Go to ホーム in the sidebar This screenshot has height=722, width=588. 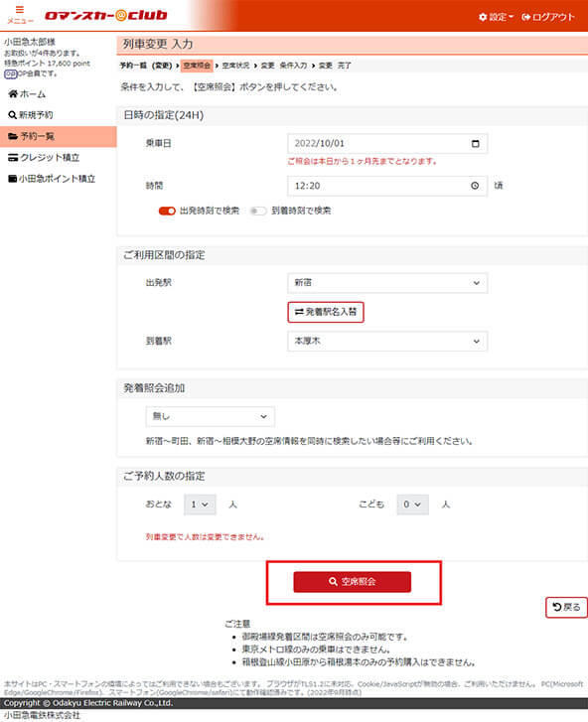[27, 94]
